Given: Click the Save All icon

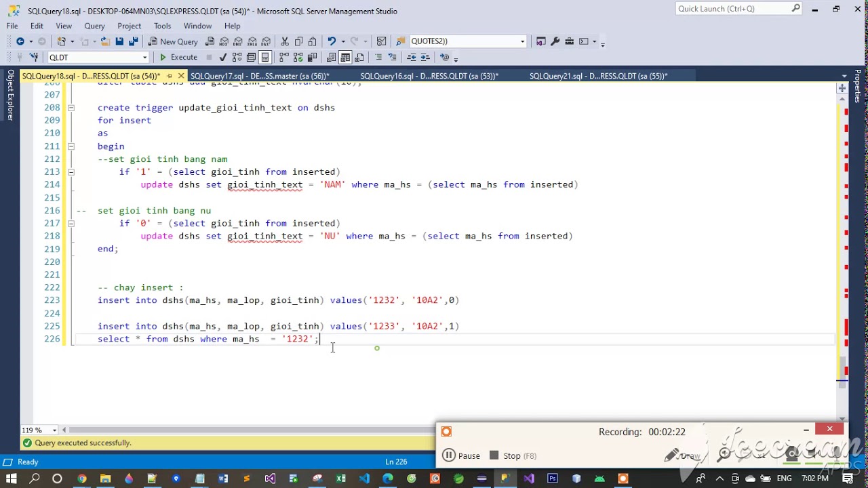Looking at the screenshot, I should (134, 41).
